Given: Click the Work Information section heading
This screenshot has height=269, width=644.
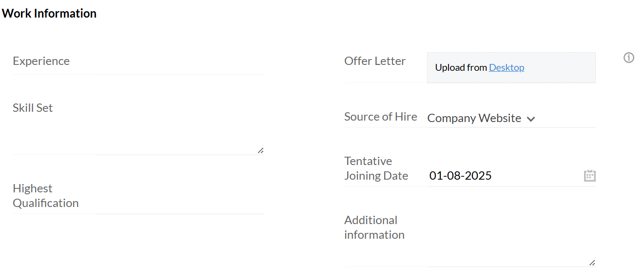Looking at the screenshot, I should tap(49, 14).
